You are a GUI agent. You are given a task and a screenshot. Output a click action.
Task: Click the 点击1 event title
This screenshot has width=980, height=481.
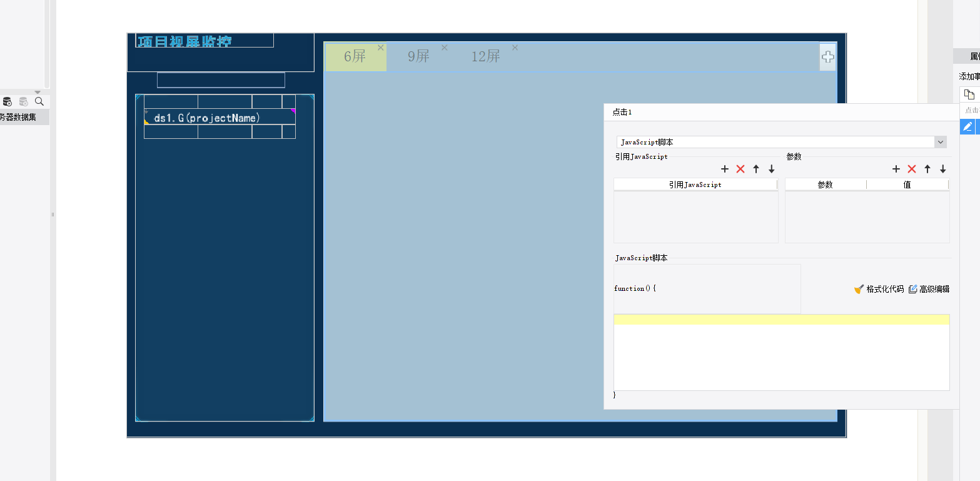(x=622, y=113)
